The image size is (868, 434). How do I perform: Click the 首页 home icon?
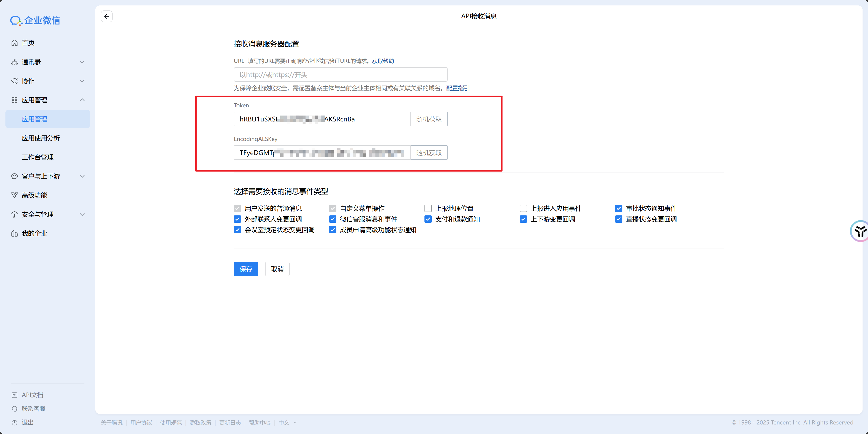pos(15,43)
